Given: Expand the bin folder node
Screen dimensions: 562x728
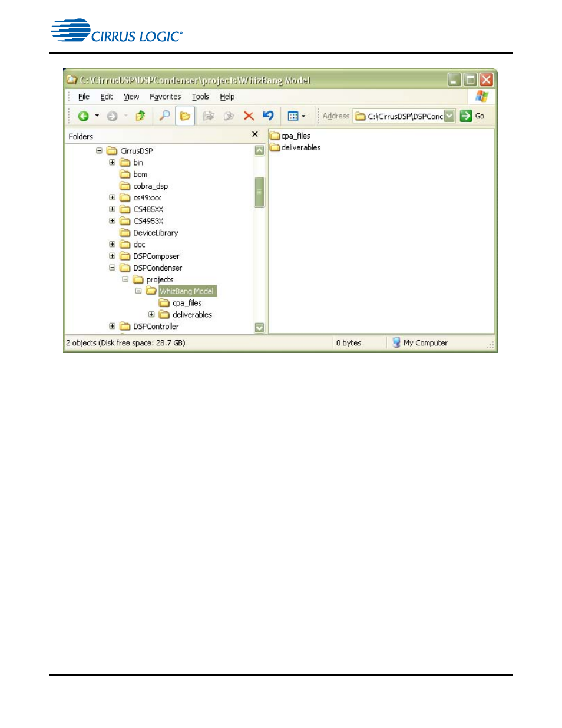Looking at the screenshot, I should pos(112,163).
